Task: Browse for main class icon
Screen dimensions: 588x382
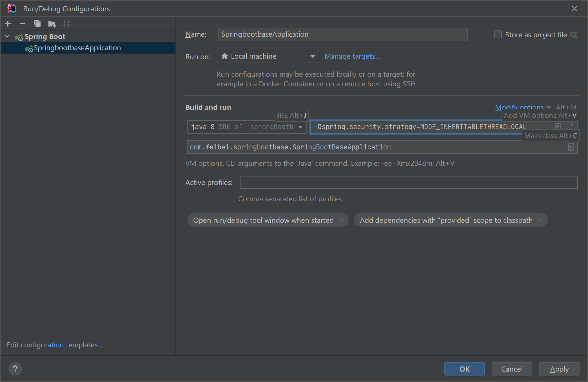Action: click(x=571, y=147)
